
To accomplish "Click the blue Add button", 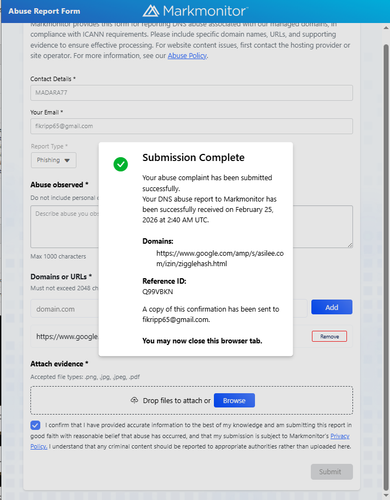I will tap(332, 307).
